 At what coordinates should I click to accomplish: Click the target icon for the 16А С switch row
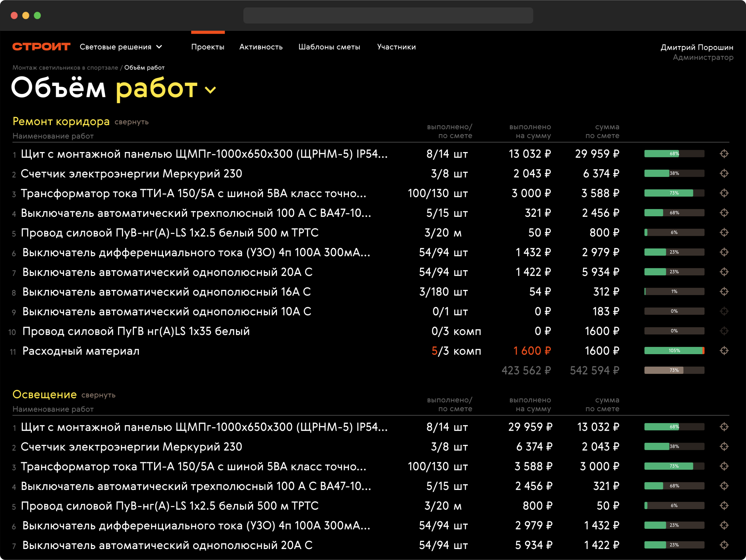724,292
